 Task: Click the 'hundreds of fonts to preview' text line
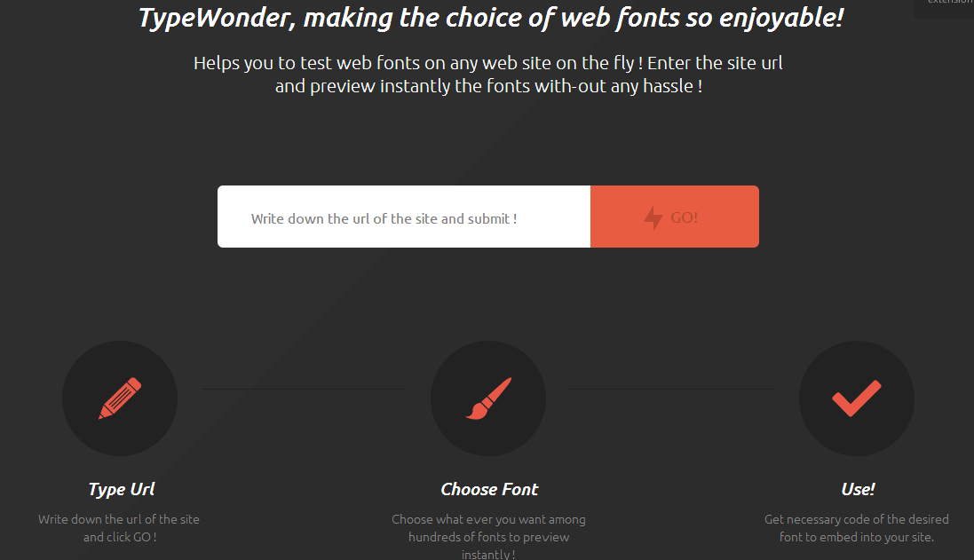[x=488, y=537]
